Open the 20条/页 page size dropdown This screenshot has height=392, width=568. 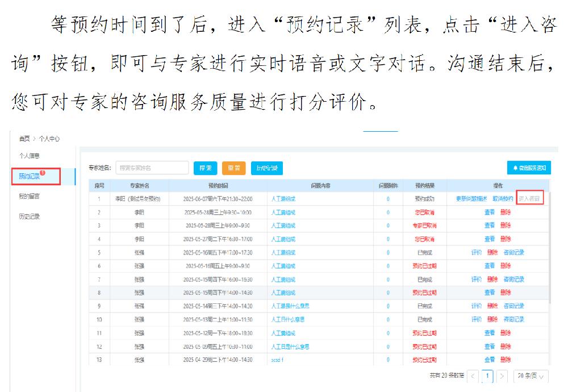(531, 376)
